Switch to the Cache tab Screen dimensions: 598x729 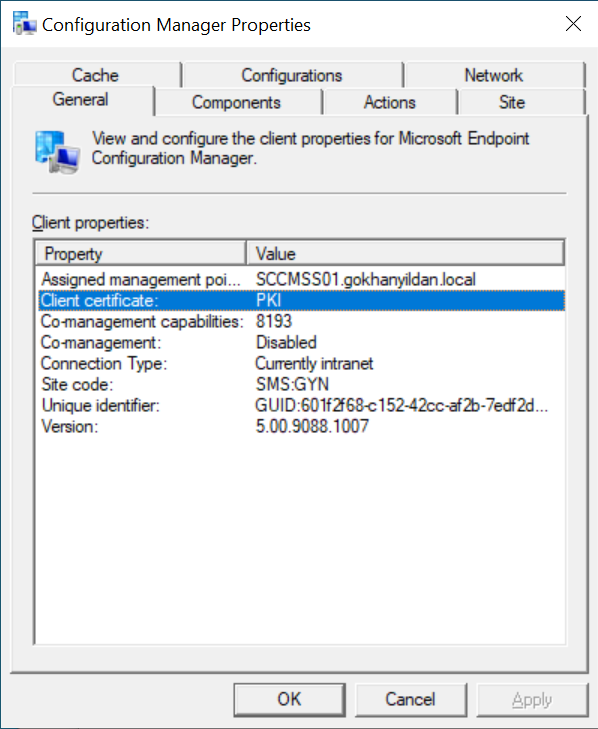click(96, 75)
